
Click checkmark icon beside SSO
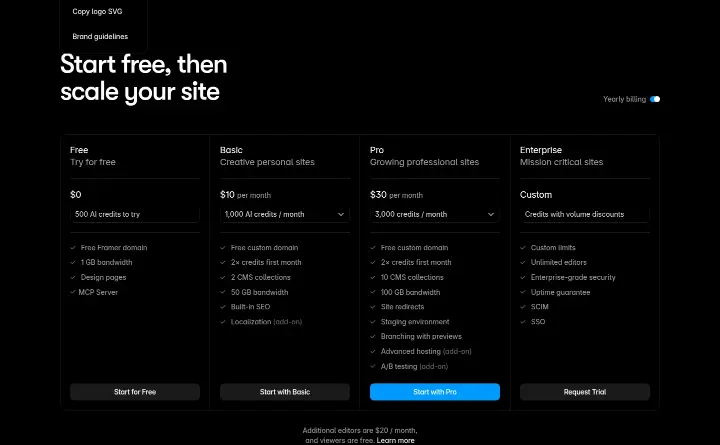click(523, 322)
